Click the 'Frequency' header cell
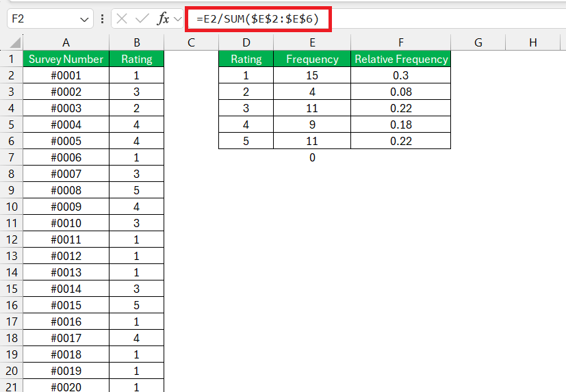This screenshot has height=392, width=566. coord(312,59)
